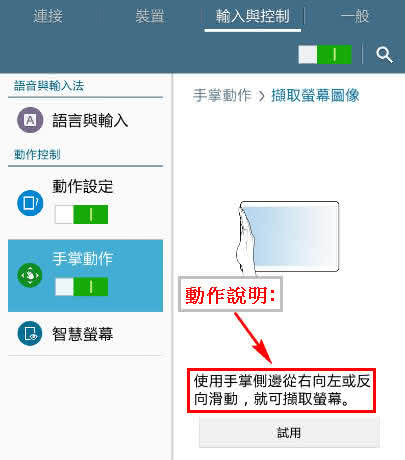405x460 pixels.
Task: Toggle the 手掌動作 switch
Action: [x=81, y=287]
